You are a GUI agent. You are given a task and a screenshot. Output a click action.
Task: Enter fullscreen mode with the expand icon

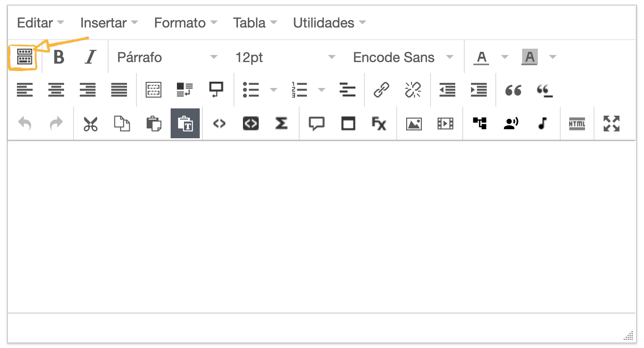click(611, 124)
